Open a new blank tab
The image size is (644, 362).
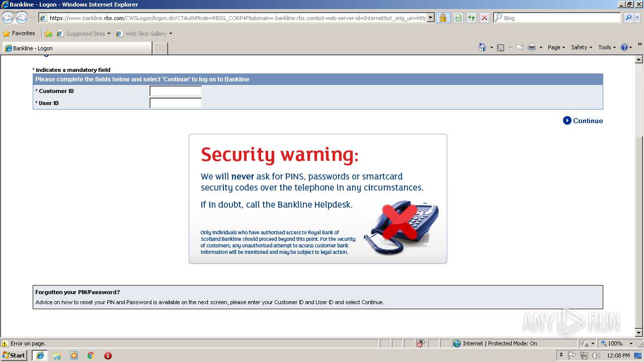pos(160,48)
